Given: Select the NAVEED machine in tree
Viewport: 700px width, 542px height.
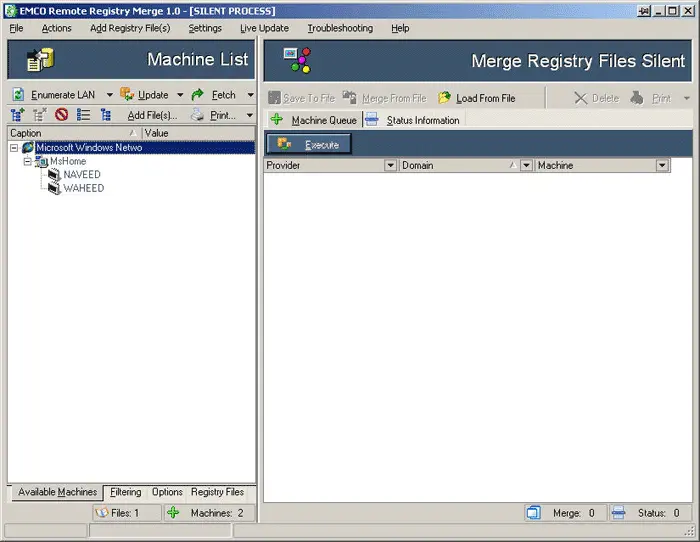Looking at the screenshot, I should [82, 174].
